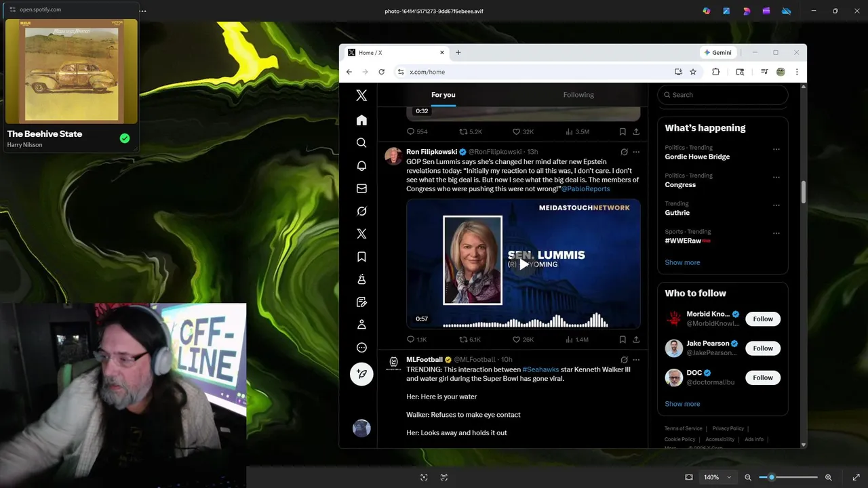The width and height of the screenshot is (868, 488).
Task: Open Chrome media controls icon
Action: 764,72
